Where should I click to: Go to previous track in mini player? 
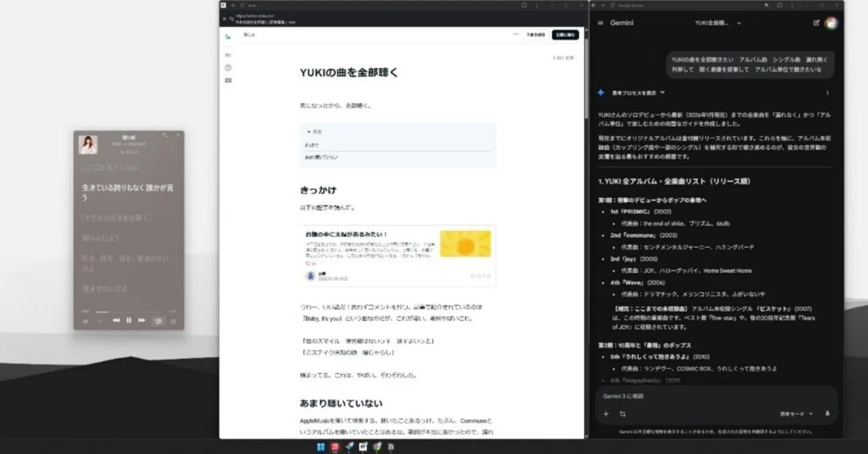(x=116, y=320)
